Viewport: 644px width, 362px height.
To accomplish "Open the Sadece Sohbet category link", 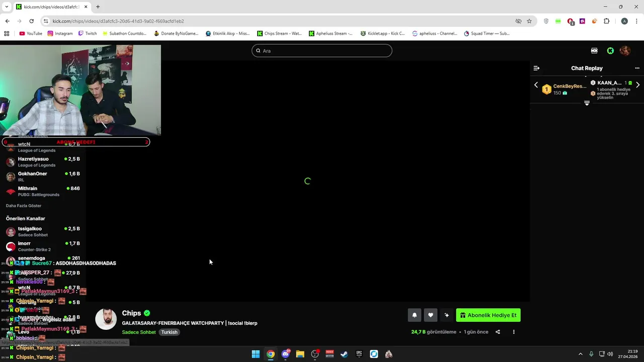I will 139,332.
